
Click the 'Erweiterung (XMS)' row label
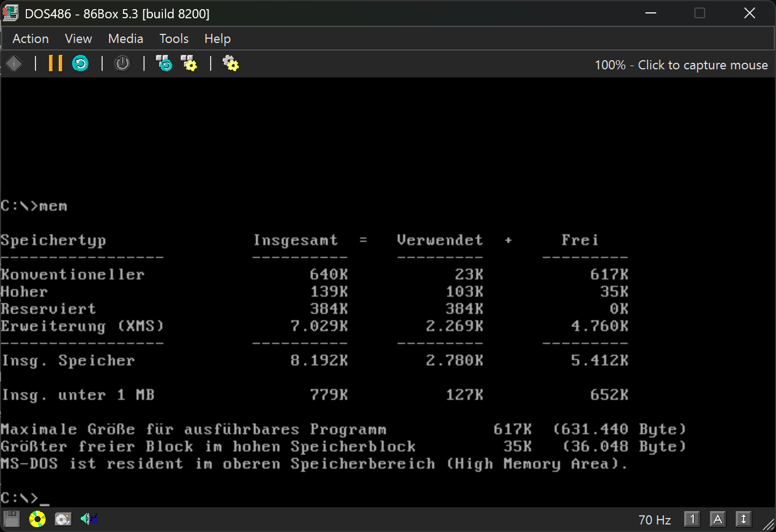click(82, 326)
